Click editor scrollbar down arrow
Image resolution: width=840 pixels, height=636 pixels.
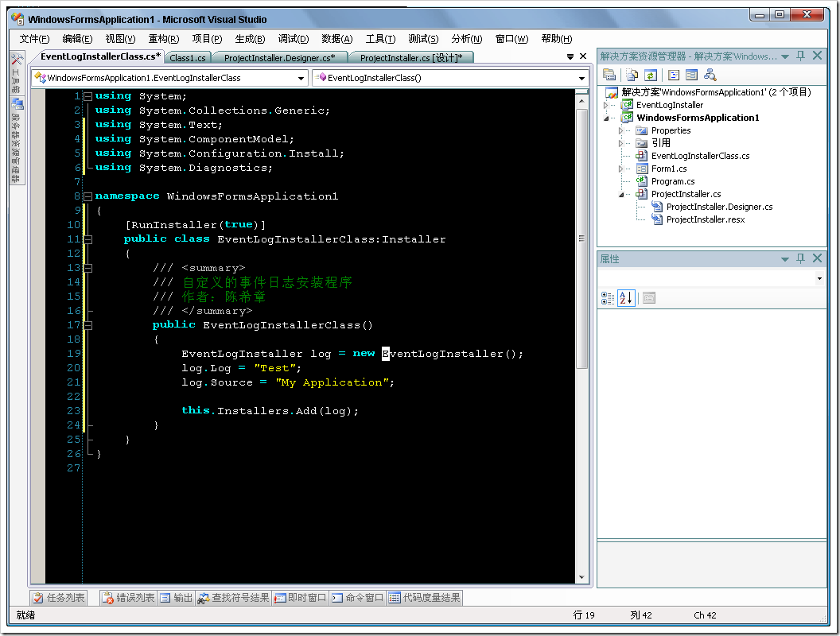point(581,578)
